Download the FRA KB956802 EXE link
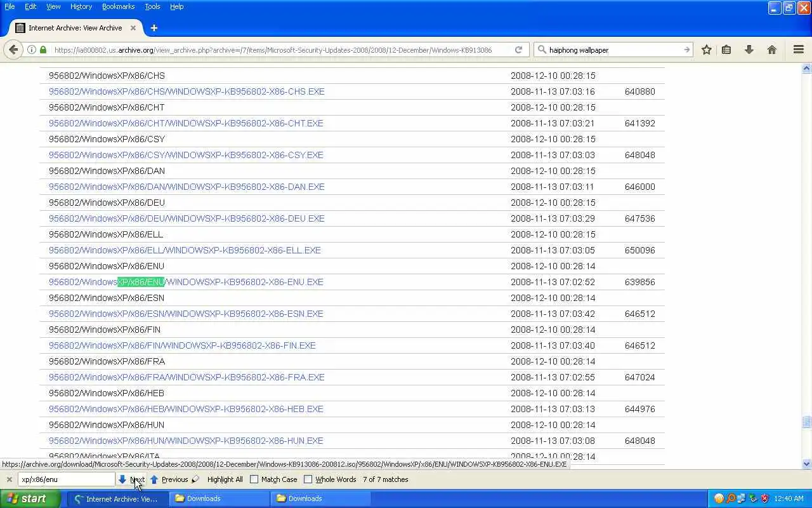The width and height of the screenshot is (812, 508). point(187,377)
